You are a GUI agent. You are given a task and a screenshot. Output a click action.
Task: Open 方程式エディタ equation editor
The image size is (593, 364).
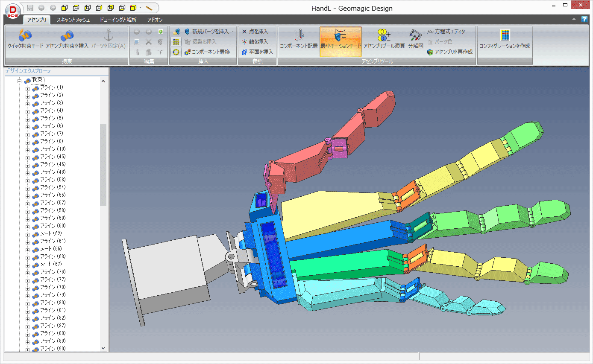tap(446, 31)
